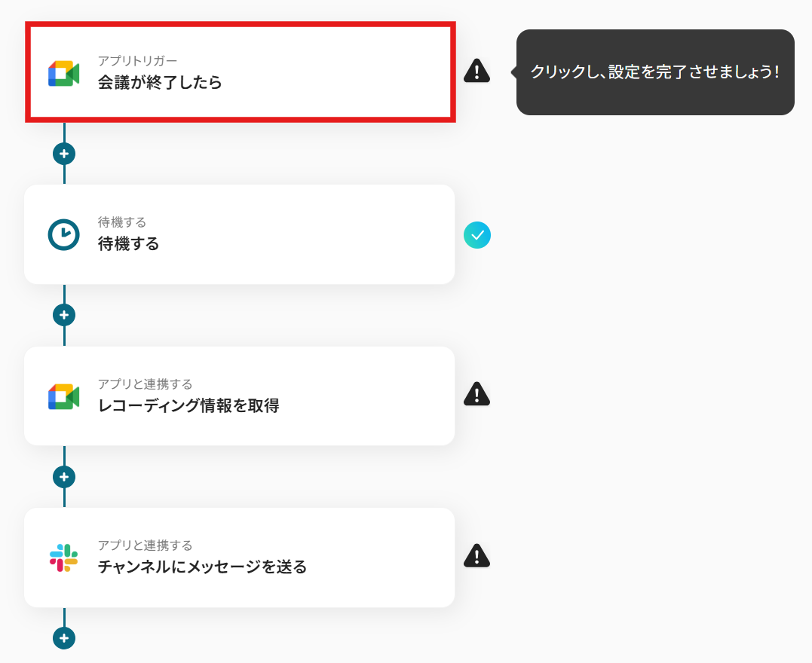Add step below レコーディング情報を取得 card
Screen dimensions: 812x663
tap(64, 477)
